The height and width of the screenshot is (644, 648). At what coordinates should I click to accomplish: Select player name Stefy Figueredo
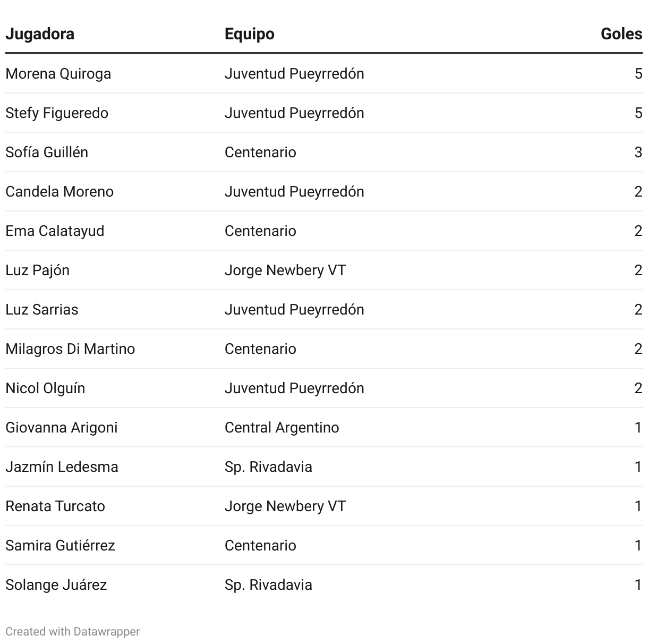point(57,113)
